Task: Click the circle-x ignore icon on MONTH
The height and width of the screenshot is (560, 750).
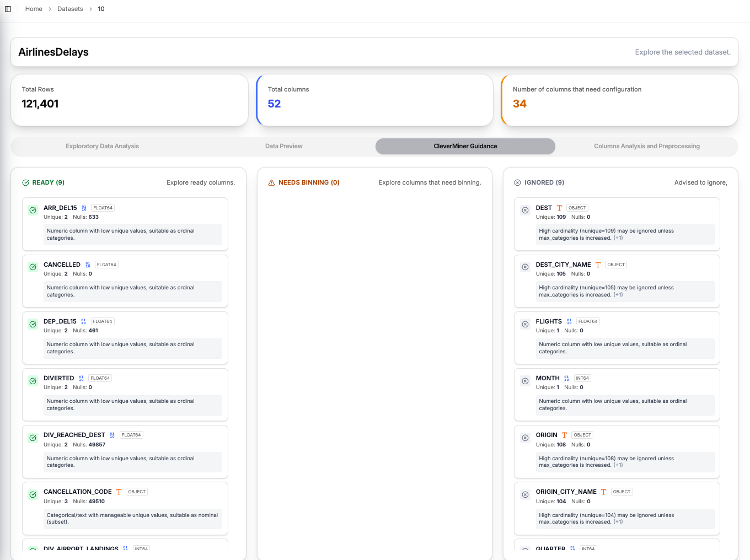Action: coord(525,381)
